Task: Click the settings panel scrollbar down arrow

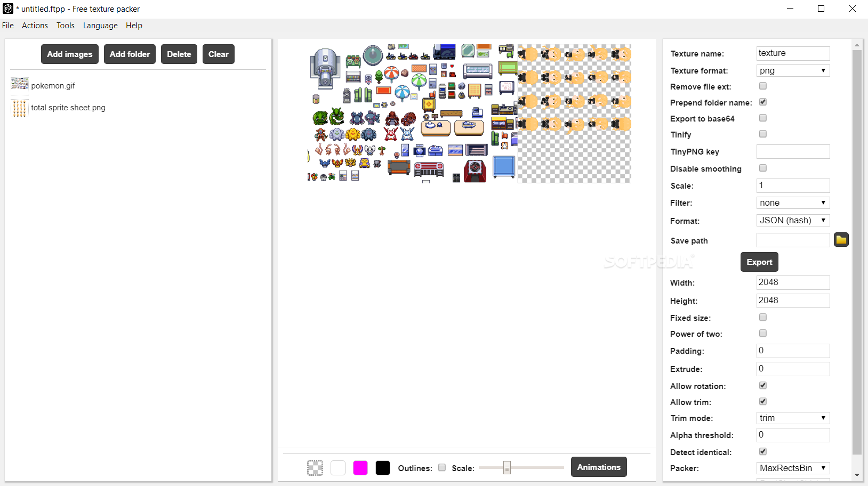Action: [857, 475]
